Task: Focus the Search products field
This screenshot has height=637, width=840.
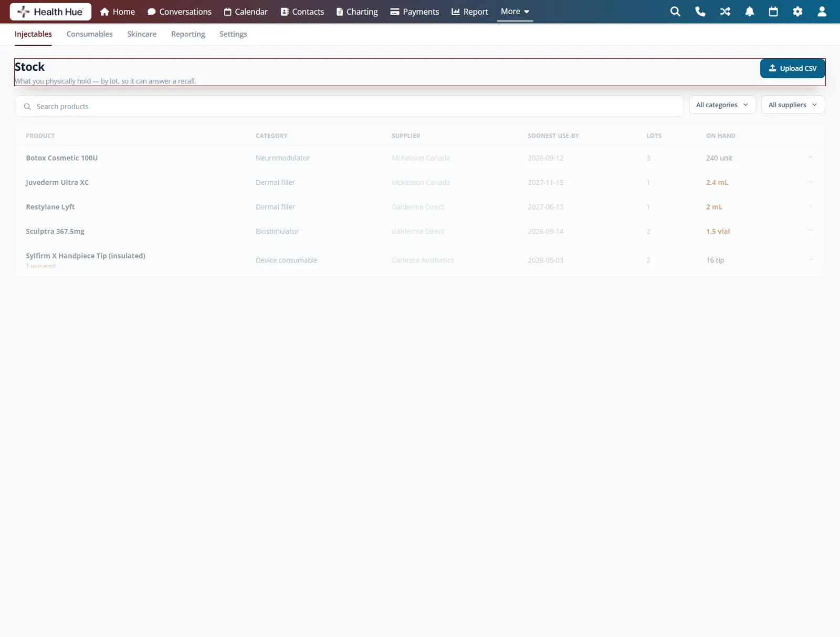Action: (x=349, y=106)
